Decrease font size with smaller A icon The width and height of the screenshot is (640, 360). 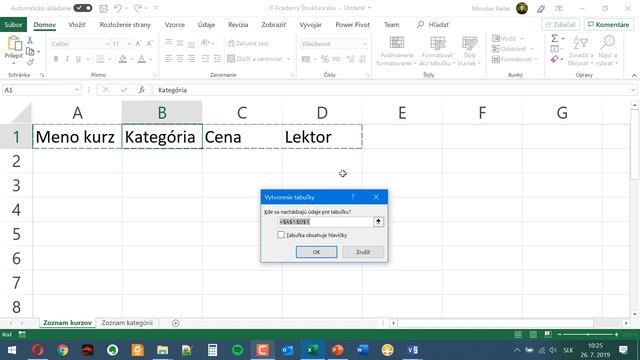(x=149, y=44)
